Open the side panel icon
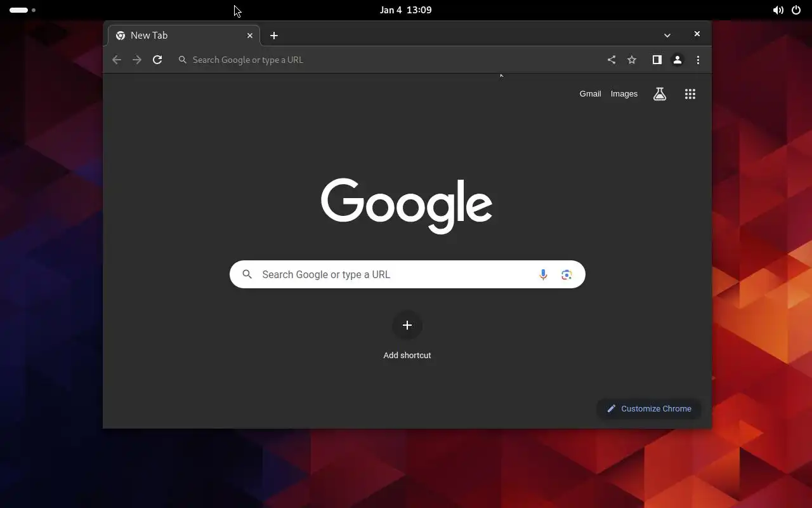 tap(657, 60)
